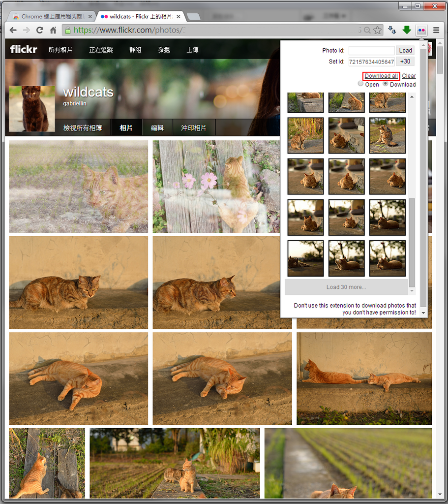Open 發掘 in the Flickr navigation
Viewport: 448px width, 504px height.
(164, 50)
